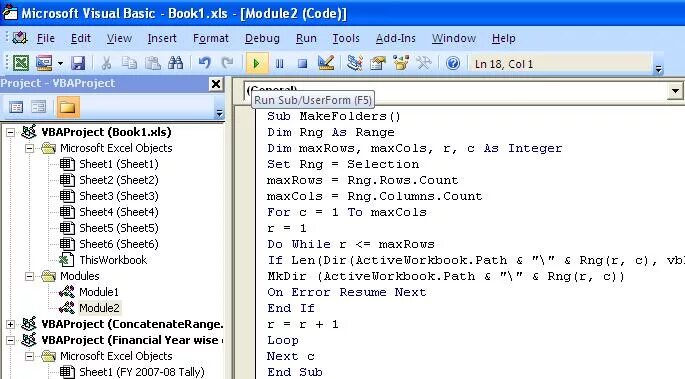
Task: Click the On Error Resume Next line
Action: point(346,292)
